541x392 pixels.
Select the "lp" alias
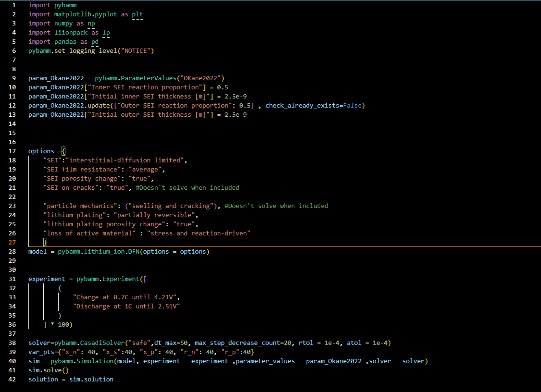106,32
